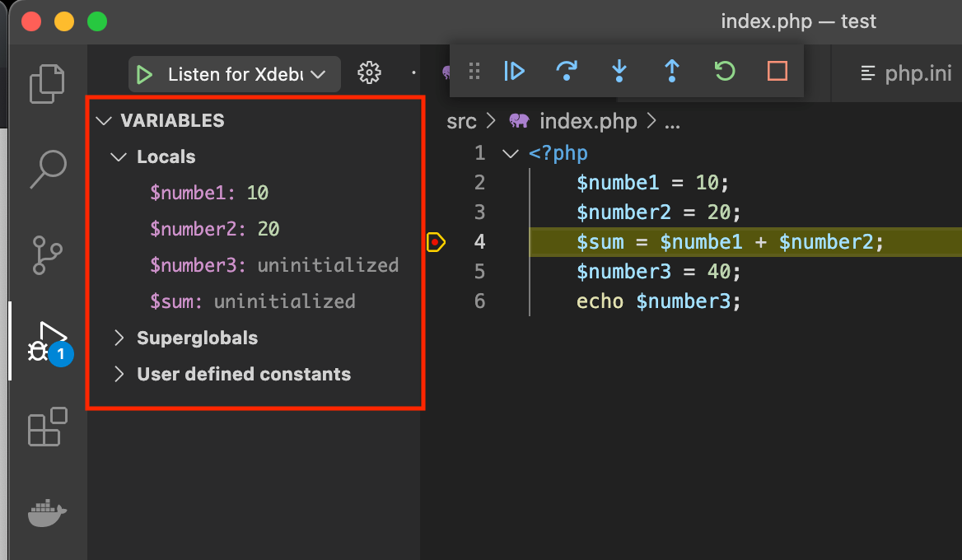Open launch.json via gear icon

(x=369, y=73)
